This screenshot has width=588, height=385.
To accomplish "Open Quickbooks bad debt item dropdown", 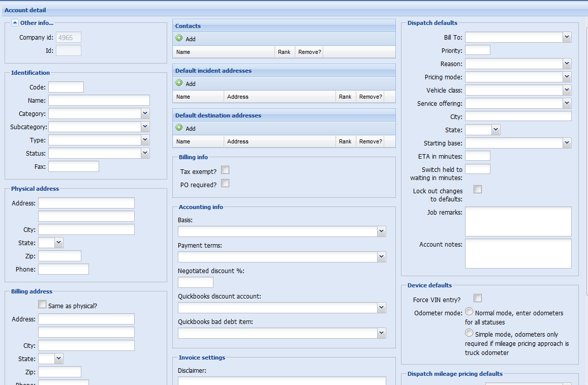I will [x=381, y=333].
